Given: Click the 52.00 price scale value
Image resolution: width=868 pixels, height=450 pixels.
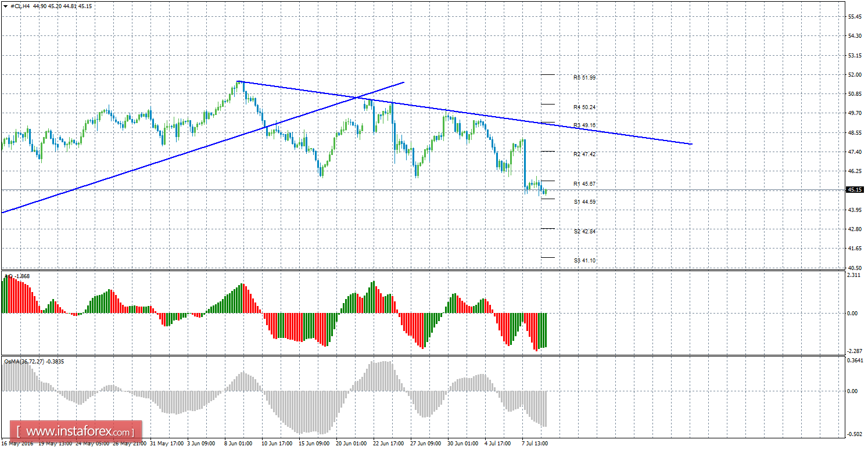Looking at the screenshot, I should [x=855, y=75].
